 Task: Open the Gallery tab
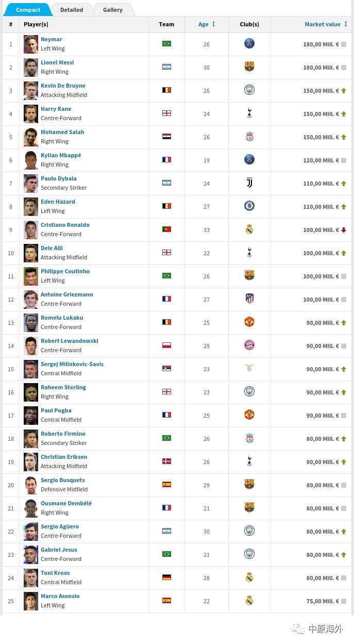tap(112, 10)
